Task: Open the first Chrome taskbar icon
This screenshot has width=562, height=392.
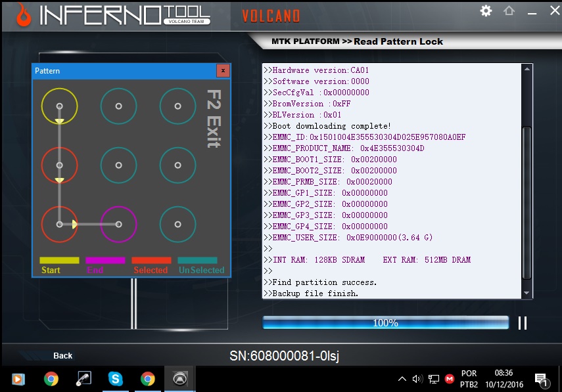Action: coord(51,379)
